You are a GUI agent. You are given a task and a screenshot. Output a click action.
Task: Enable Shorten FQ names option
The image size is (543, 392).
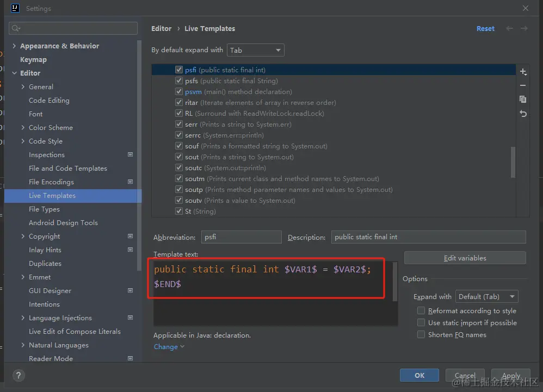click(421, 334)
